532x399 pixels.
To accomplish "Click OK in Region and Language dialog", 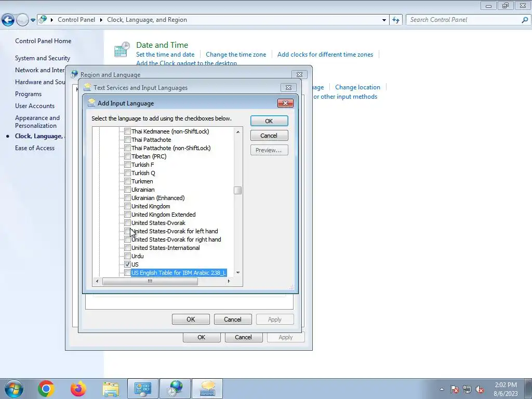I will [x=202, y=337].
